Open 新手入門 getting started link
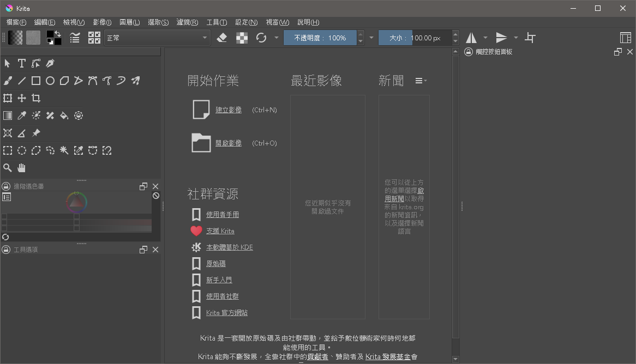 (x=219, y=280)
